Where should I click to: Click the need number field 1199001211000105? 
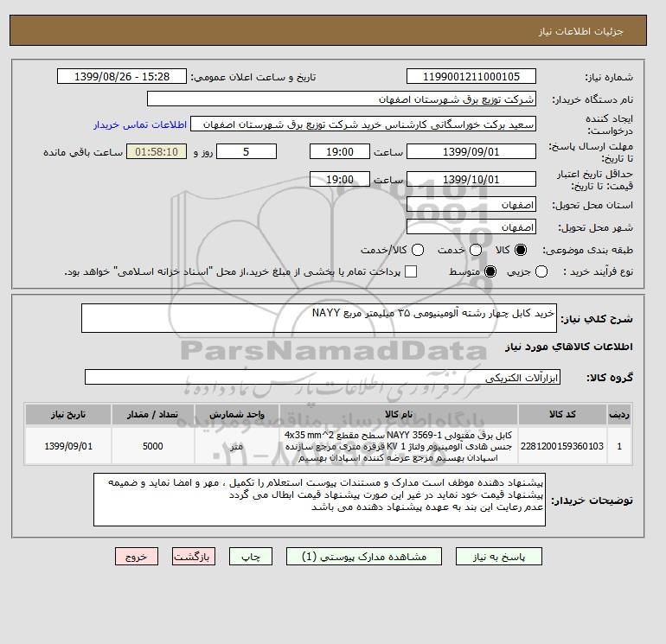pos(471,76)
